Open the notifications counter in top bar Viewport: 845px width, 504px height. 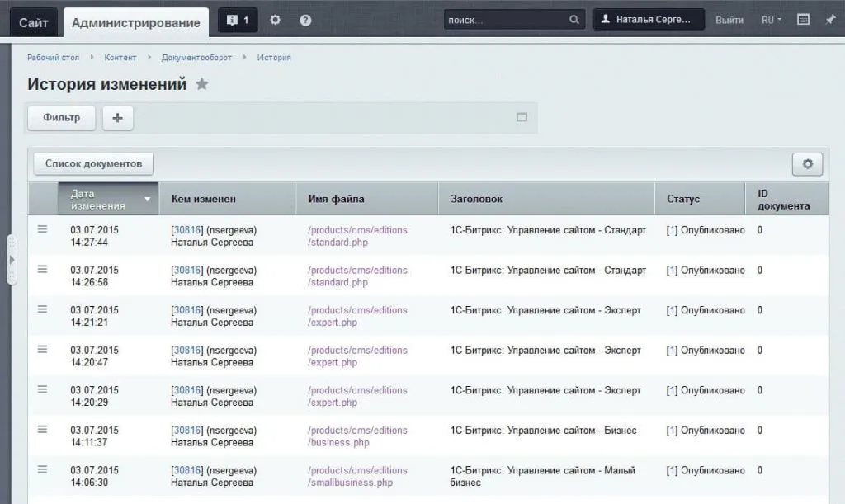pos(238,21)
